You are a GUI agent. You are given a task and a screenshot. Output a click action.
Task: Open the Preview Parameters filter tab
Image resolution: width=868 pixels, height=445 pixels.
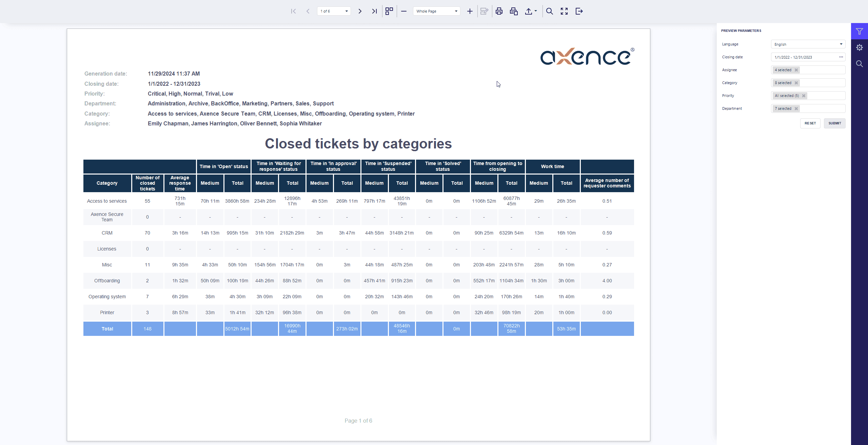[x=859, y=32]
